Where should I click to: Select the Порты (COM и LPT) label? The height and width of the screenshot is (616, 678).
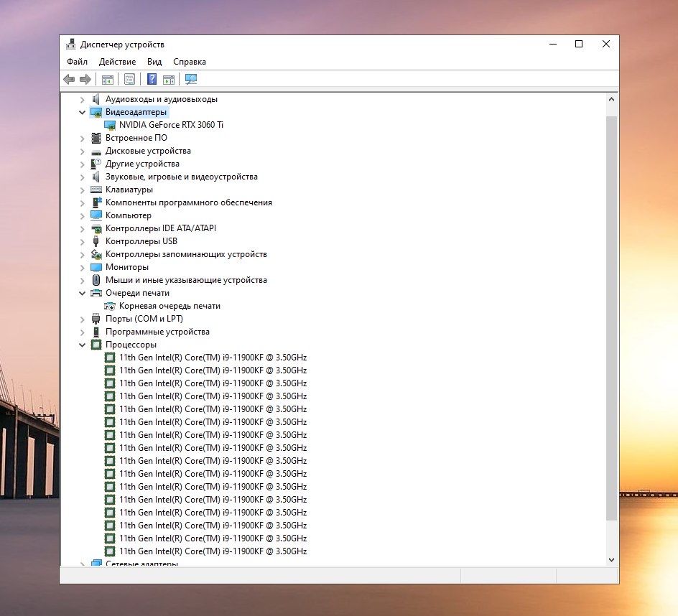144,319
